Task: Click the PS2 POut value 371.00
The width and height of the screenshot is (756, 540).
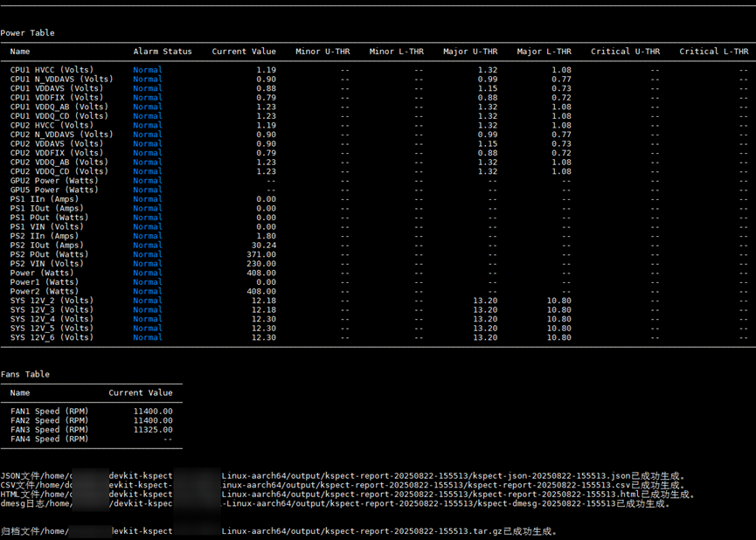Action: pos(261,254)
